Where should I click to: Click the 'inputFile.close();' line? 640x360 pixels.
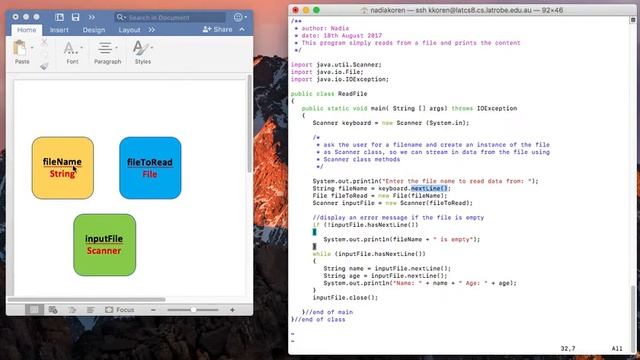pyautogui.click(x=345, y=298)
